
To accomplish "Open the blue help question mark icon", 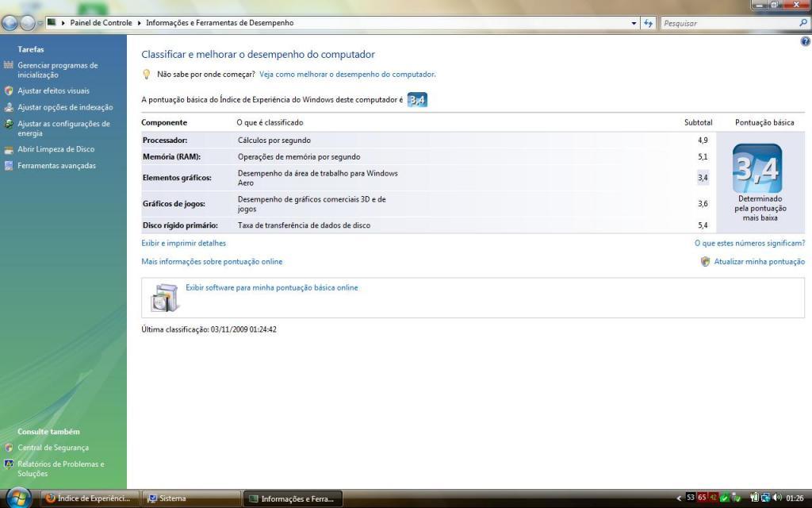I will (x=806, y=41).
